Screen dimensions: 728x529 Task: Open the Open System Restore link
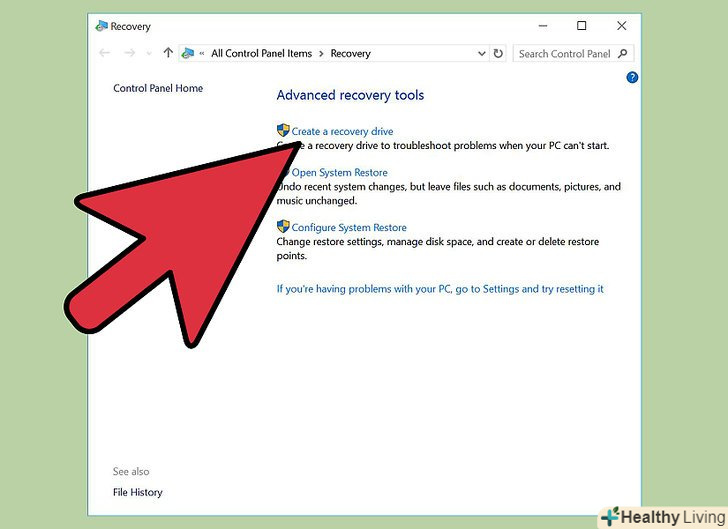pos(339,172)
